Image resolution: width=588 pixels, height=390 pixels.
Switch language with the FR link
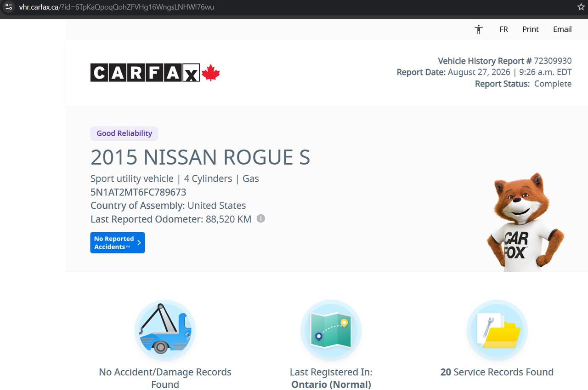point(503,29)
